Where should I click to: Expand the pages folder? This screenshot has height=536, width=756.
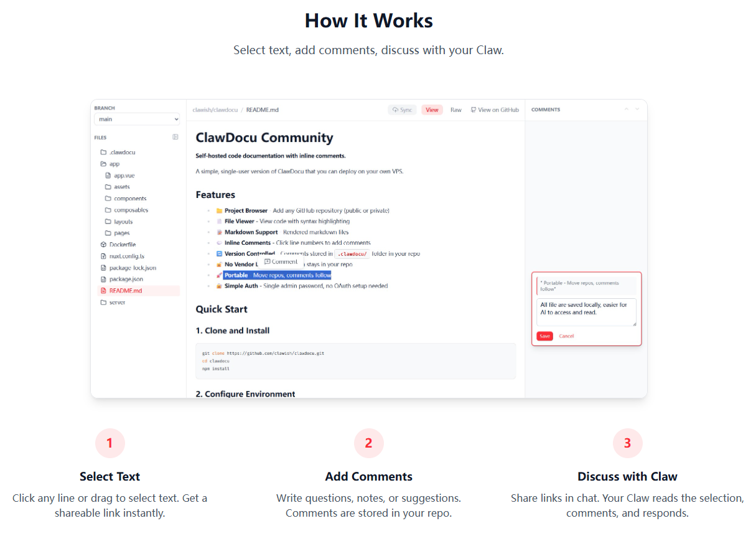(118, 233)
